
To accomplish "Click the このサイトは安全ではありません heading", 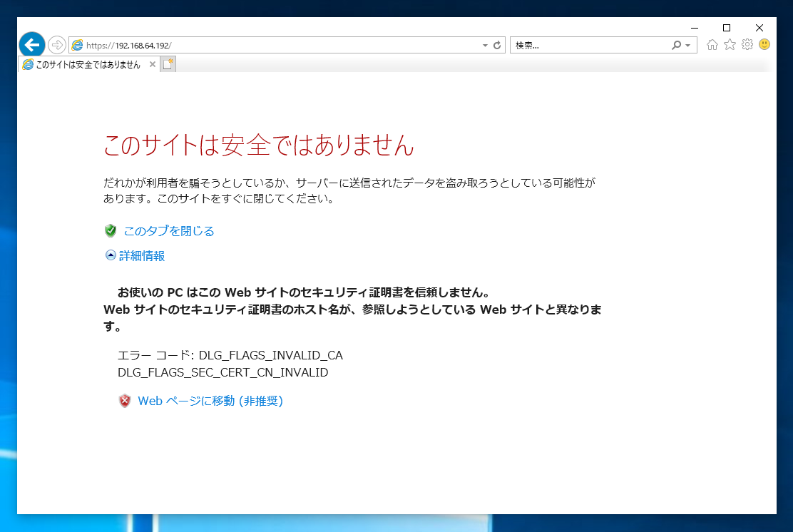I will 259,145.
